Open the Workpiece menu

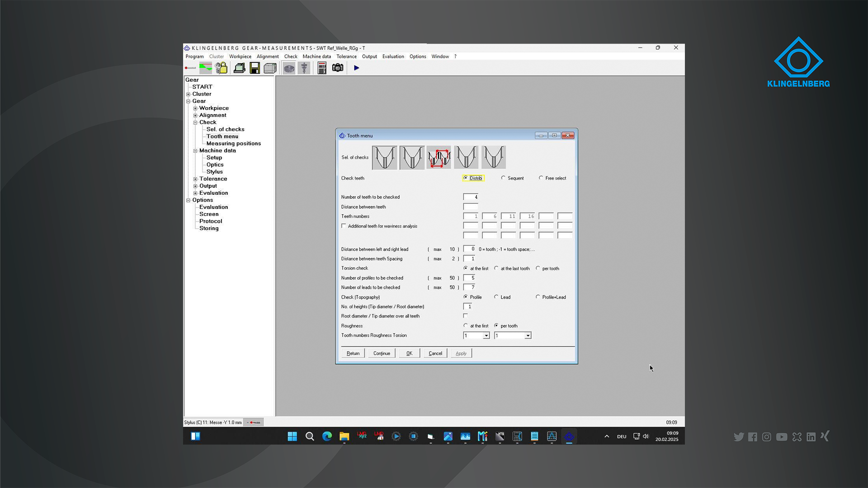click(x=240, y=56)
